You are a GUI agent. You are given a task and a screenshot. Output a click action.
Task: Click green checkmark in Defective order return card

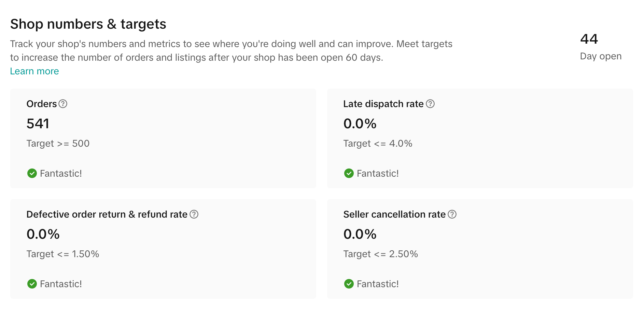click(32, 284)
